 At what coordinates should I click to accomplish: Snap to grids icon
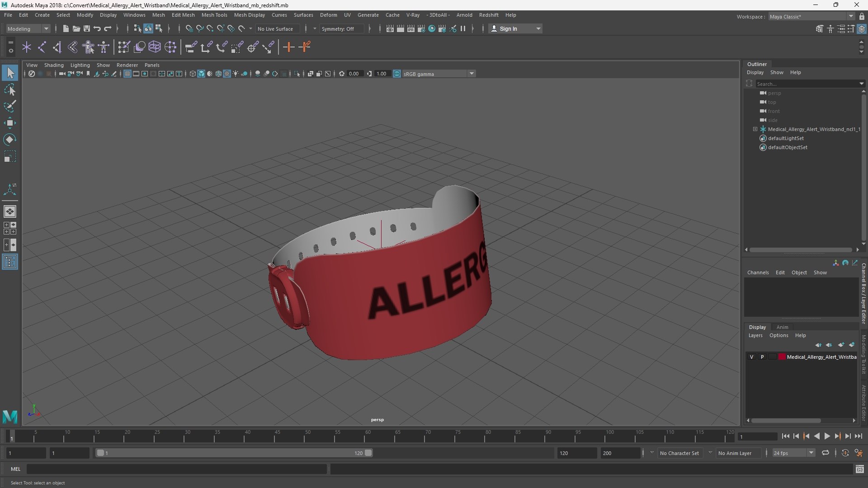(189, 28)
